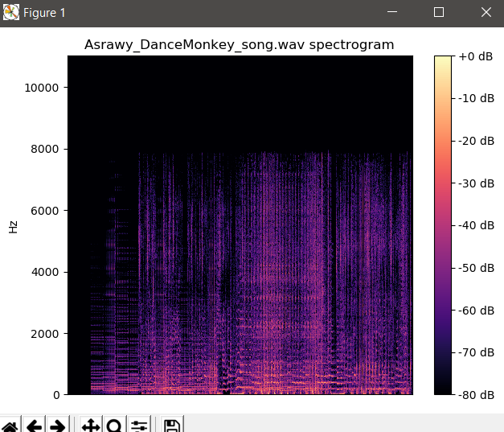The height and width of the screenshot is (432, 504).
Task: Click the -60 dB colorbar label
Action: point(476,311)
